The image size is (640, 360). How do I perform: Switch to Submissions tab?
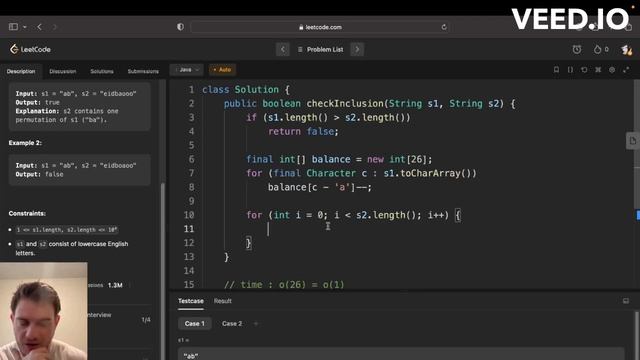tap(143, 71)
